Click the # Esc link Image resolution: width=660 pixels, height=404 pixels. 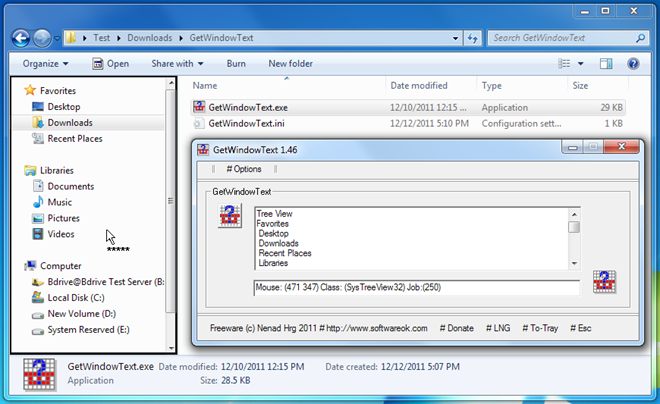(x=581, y=328)
